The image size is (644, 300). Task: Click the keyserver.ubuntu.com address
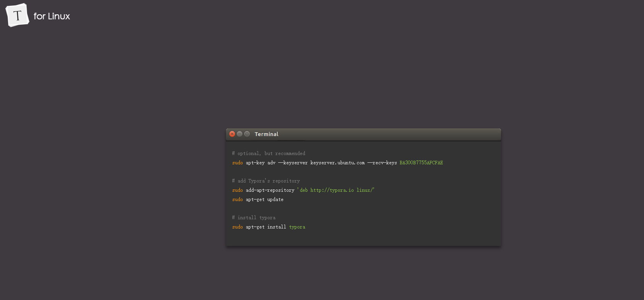[x=337, y=163]
